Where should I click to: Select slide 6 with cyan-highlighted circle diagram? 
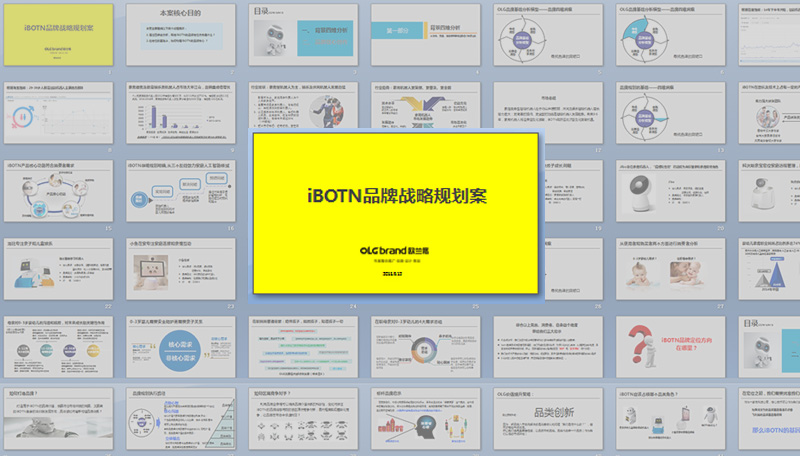(x=670, y=35)
